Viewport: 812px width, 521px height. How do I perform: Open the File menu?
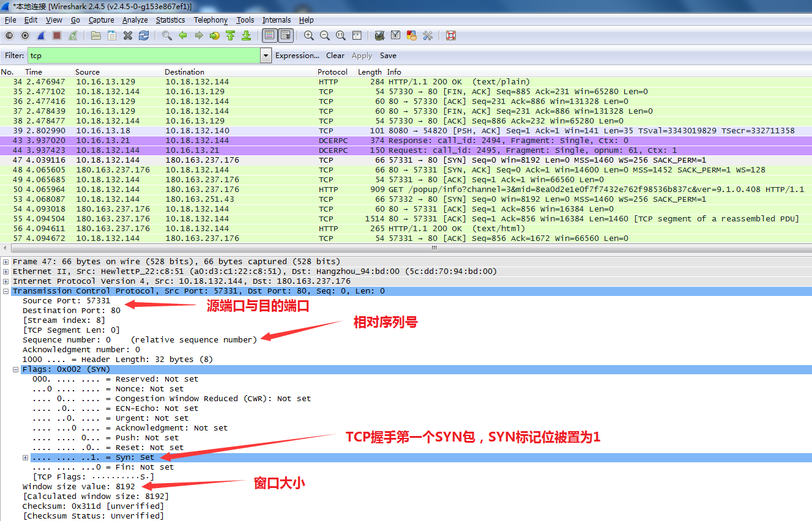coord(10,20)
